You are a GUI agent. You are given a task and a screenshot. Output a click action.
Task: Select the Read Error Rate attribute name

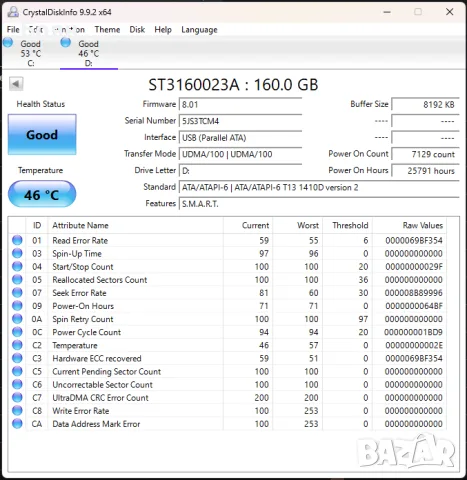pyautogui.click(x=80, y=240)
